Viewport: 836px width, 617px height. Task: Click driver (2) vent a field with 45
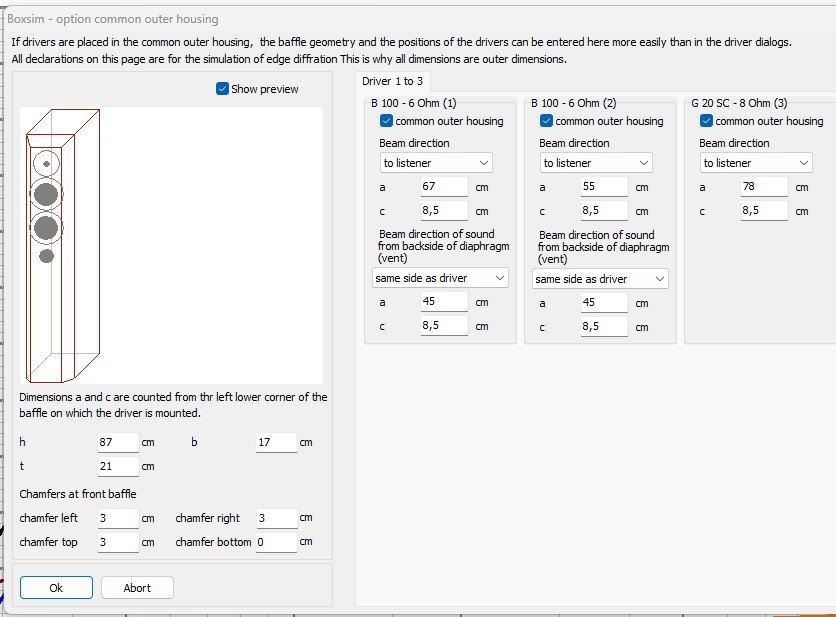pos(604,303)
